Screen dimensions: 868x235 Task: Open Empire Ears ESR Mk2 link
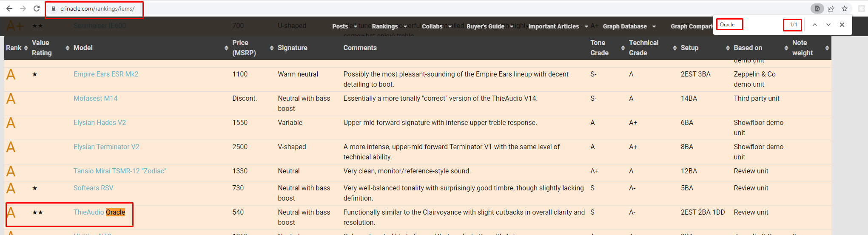[106, 74]
